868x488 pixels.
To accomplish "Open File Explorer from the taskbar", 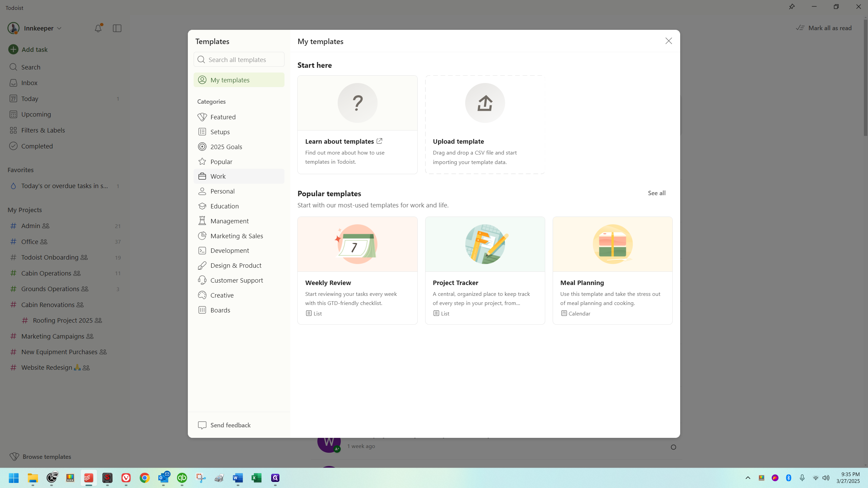I will (x=33, y=478).
